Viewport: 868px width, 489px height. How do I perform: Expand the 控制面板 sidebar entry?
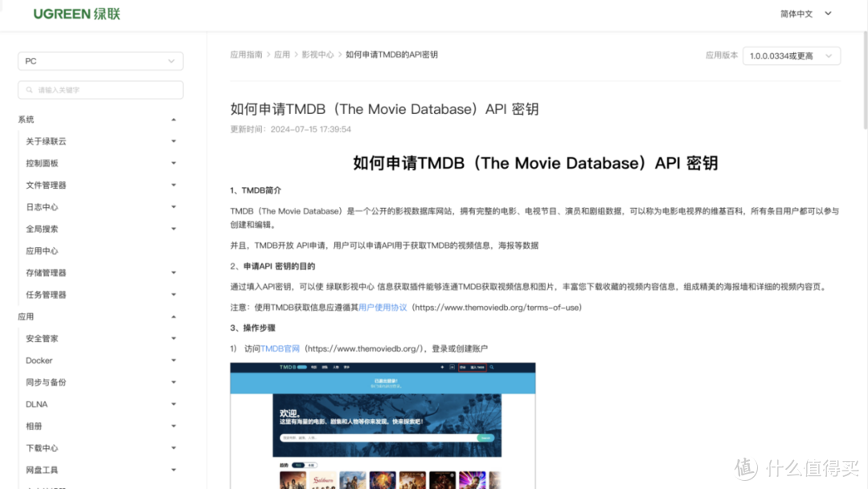(x=174, y=163)
